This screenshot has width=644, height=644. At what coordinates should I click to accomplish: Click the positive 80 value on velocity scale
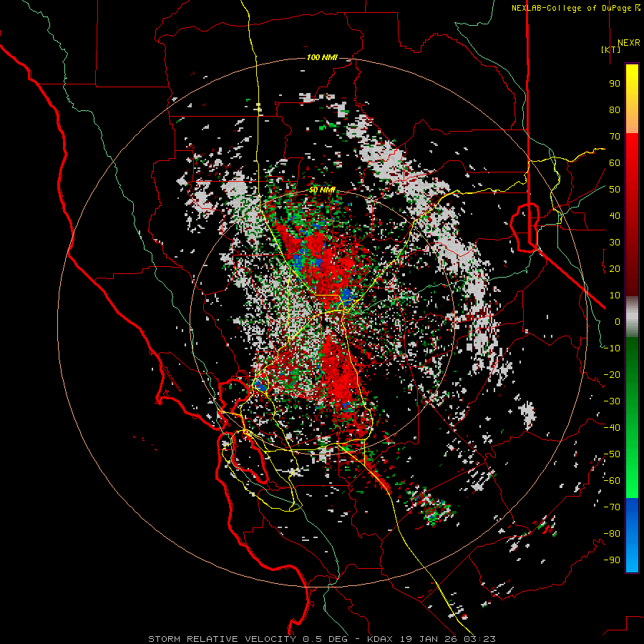[x=615, y=110]
